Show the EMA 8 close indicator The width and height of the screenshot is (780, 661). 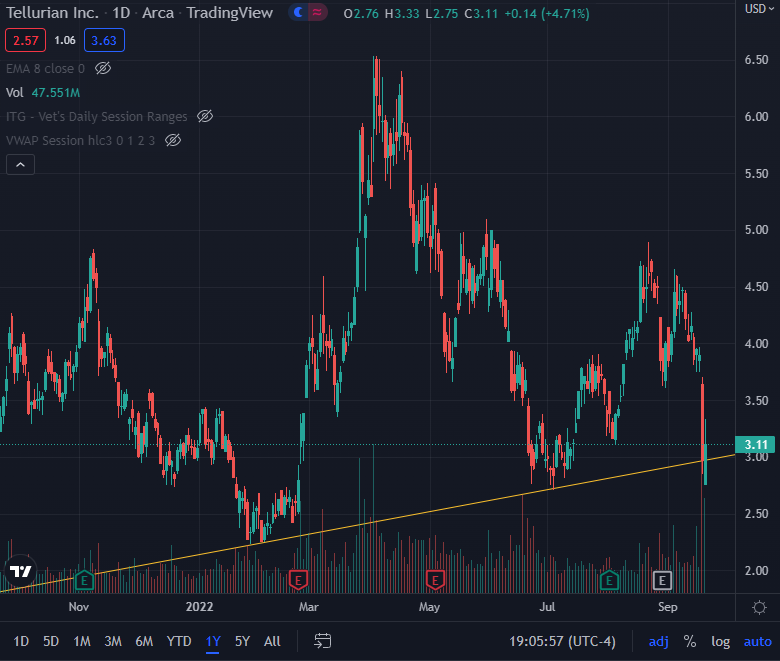pos(103,68)
